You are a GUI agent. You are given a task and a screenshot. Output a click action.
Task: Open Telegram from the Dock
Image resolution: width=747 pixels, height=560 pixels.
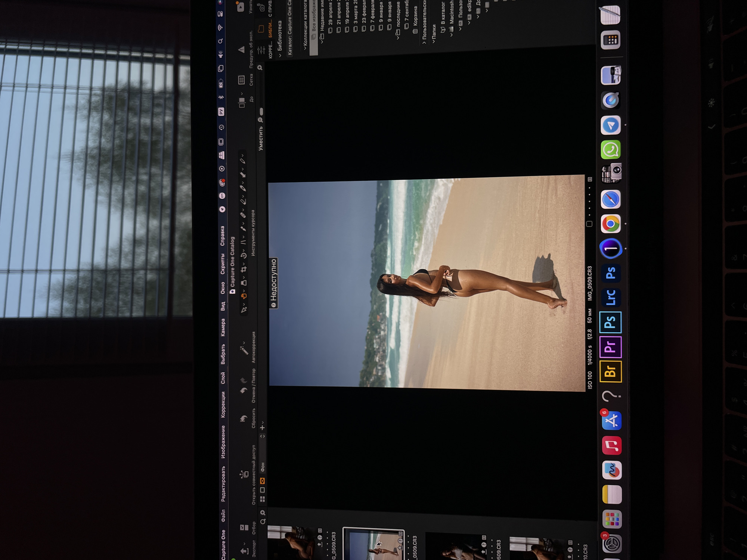(611, 125)
